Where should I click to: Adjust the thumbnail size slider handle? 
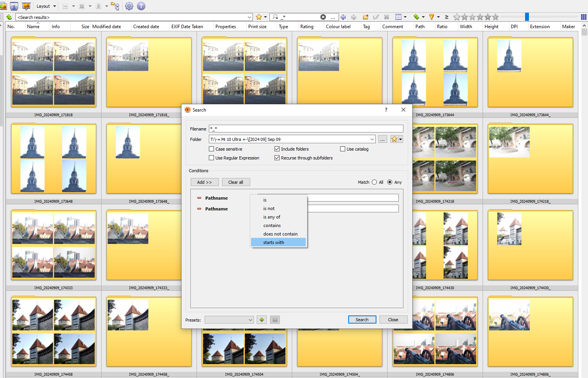(527, 17)
